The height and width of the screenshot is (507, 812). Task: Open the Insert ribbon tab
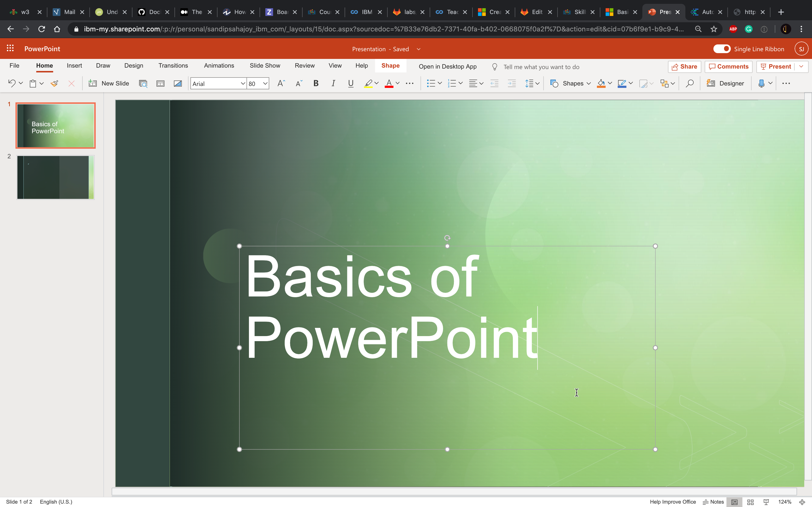pyautogui.click(x=74, y=66)
